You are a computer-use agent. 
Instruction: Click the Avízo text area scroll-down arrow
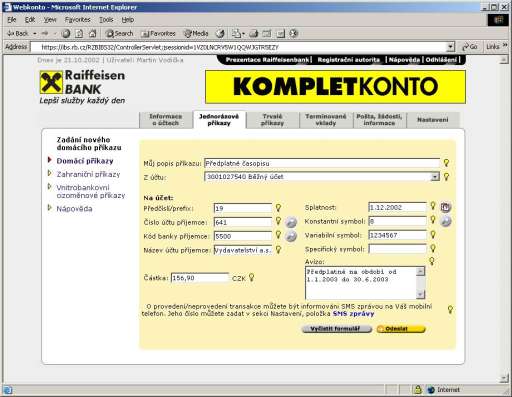tap(420, 294)
